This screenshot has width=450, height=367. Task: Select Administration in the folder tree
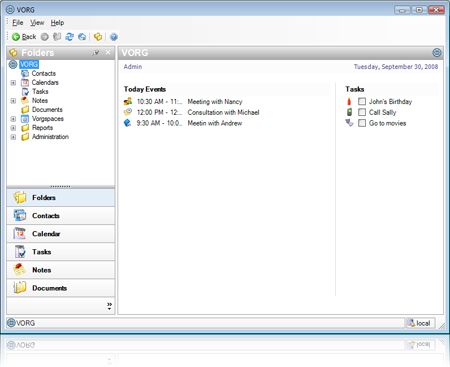(x=50, y=137)
